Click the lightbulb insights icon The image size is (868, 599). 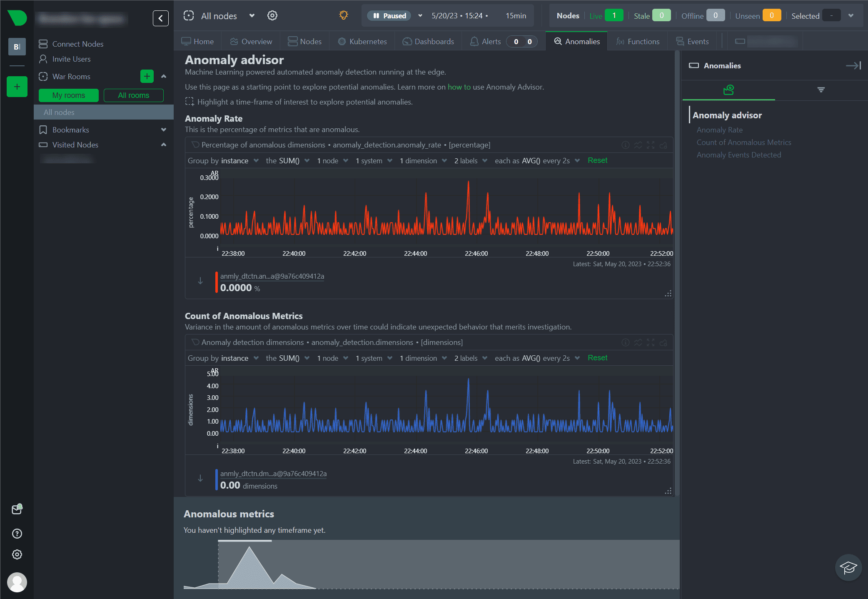click(x=343, y=16)
